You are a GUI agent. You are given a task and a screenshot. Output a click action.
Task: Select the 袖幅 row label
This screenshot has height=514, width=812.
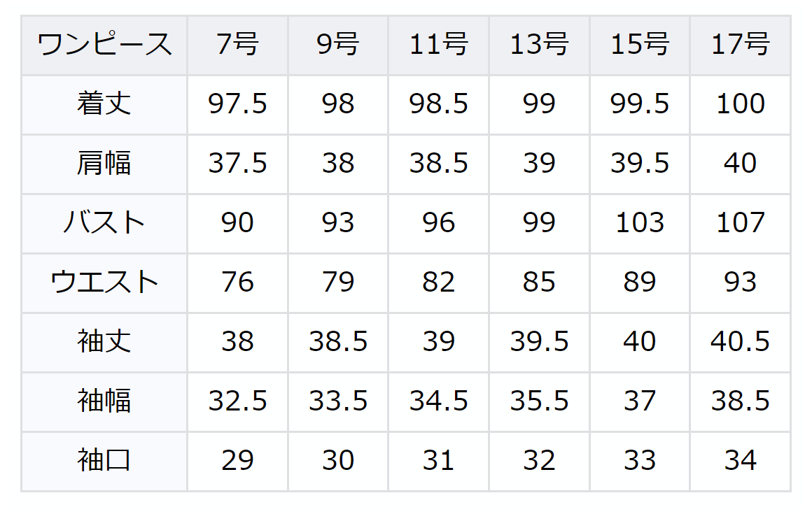(x=104, y=401)
